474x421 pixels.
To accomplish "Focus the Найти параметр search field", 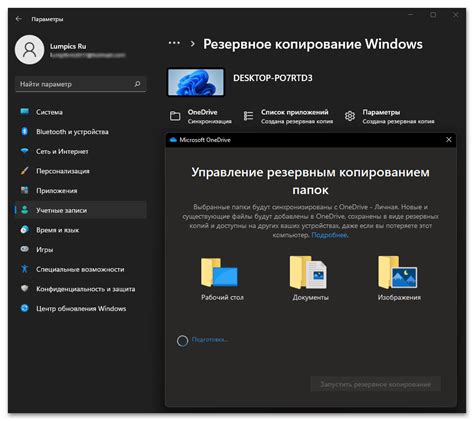I will 81,84.
